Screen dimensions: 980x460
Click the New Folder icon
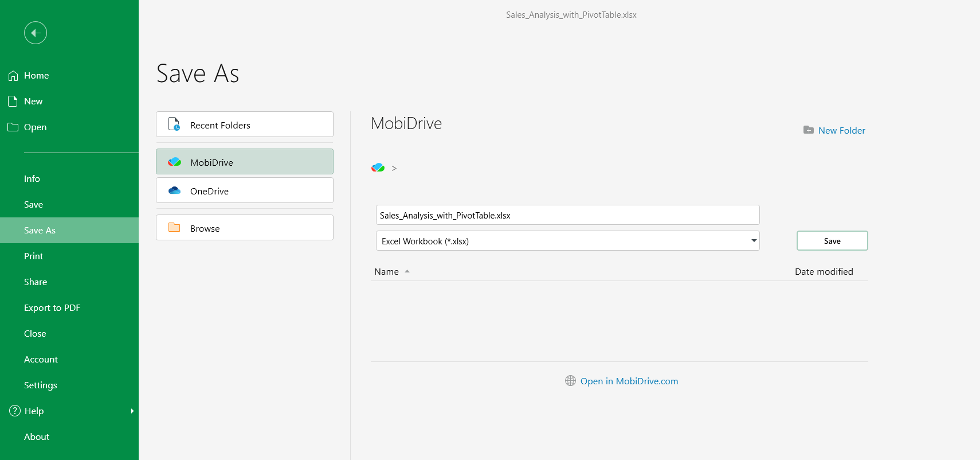(809, 130)
